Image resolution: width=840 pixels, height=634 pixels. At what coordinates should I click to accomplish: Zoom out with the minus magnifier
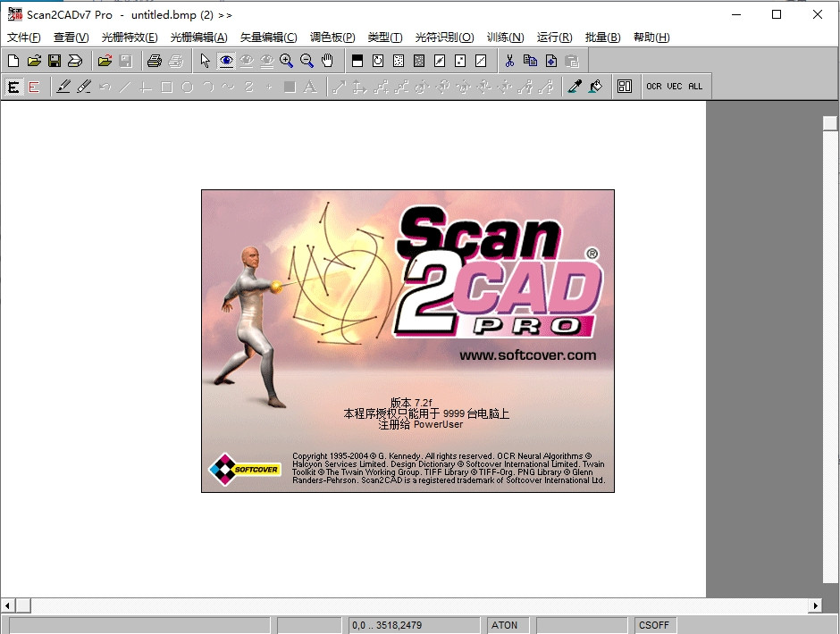pyautogui.click(x=307, y=61)
